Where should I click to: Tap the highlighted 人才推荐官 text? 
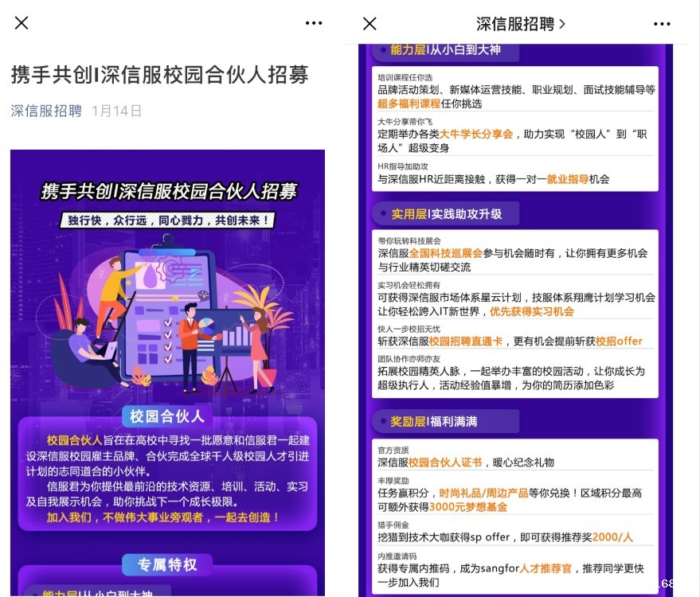[546, 568]
